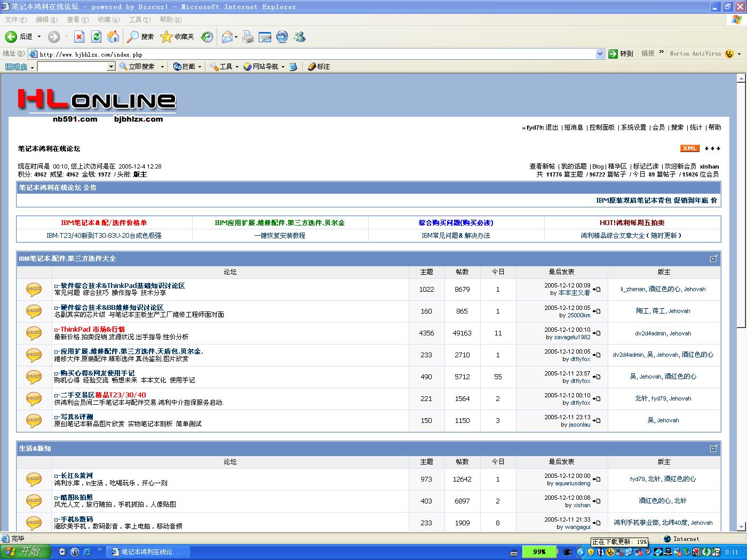Click the address bar URL field
The image size is (747, 560).
315,54
